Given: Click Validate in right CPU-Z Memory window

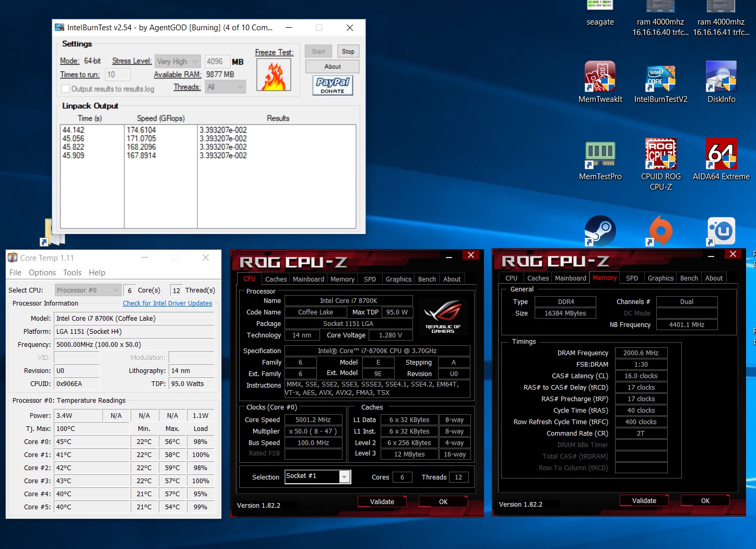Looking at the screenshot, I should click(644, 500).
